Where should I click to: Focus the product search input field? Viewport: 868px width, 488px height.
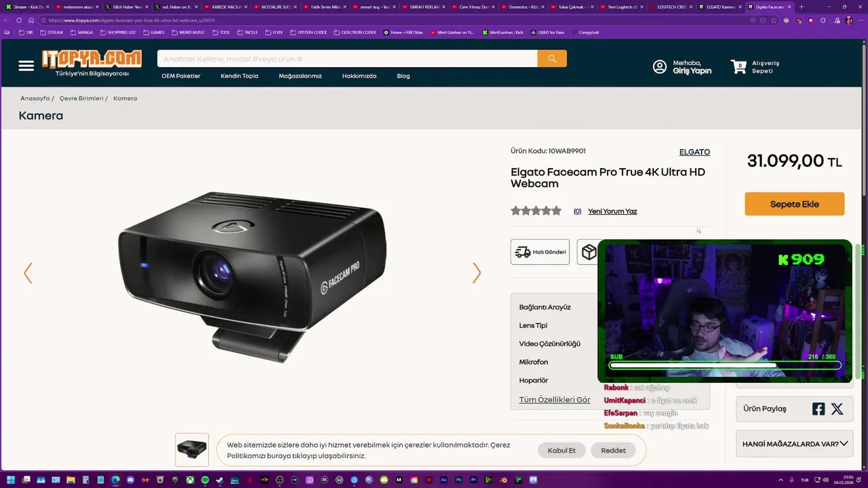347,59
